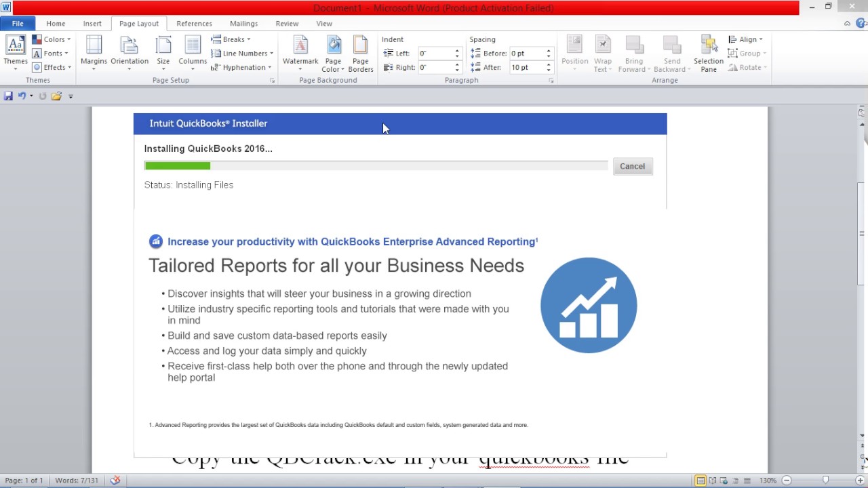The width and height of the screenshot is (868, 488).
Task: Expand the theme Colors dropdown
Action: [52, 39]
